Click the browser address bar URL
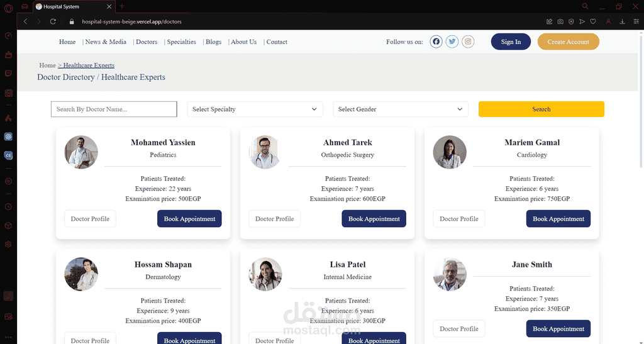 [132, 22]
